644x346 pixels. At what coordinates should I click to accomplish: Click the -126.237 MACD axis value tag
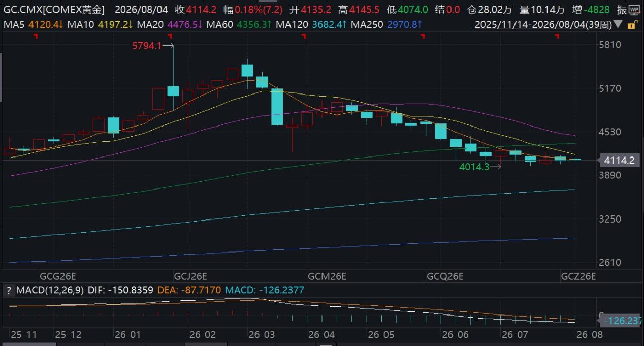pyautogui.click(x=621, y=321)
